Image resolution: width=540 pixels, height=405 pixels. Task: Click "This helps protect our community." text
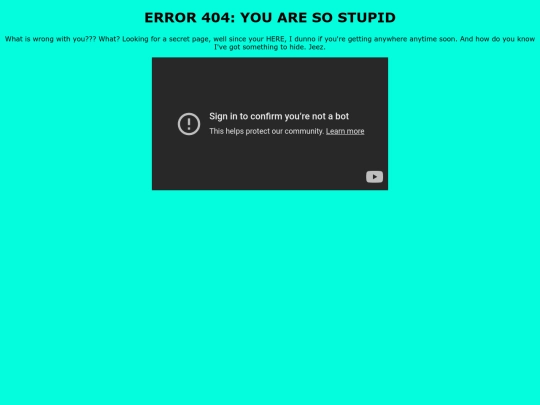pyautogui.click(x=267, y=131)
